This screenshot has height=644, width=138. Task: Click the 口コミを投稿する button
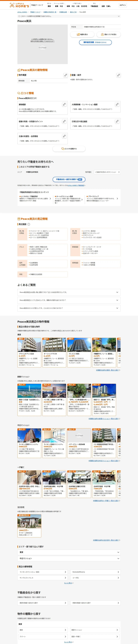[69, 149]
